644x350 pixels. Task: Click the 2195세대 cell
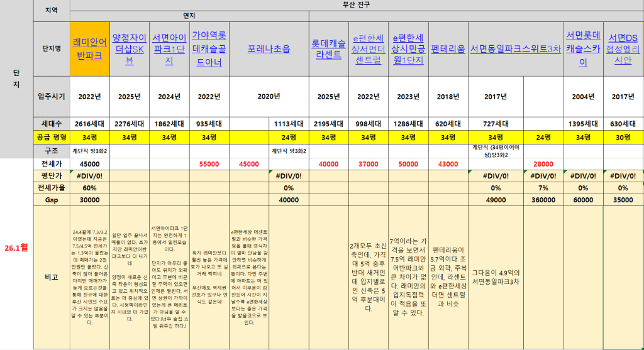[x=328, y=124]
